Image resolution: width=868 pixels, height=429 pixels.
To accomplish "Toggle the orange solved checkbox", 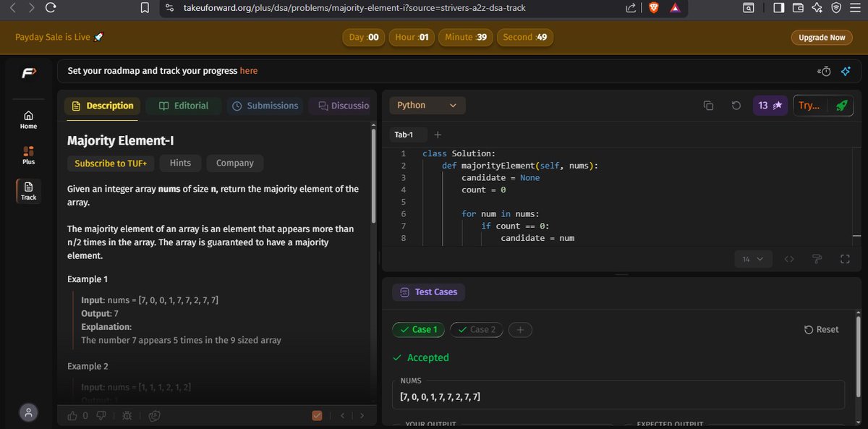I will 317,415.
